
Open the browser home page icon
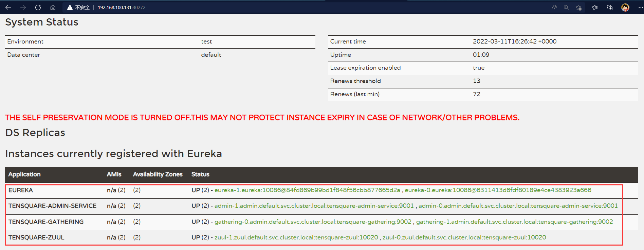click(x=53, y=7)
